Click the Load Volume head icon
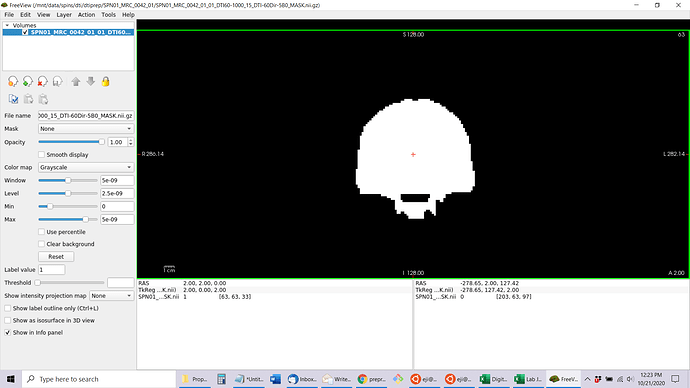The image size is (690, 388). point(13,82)
